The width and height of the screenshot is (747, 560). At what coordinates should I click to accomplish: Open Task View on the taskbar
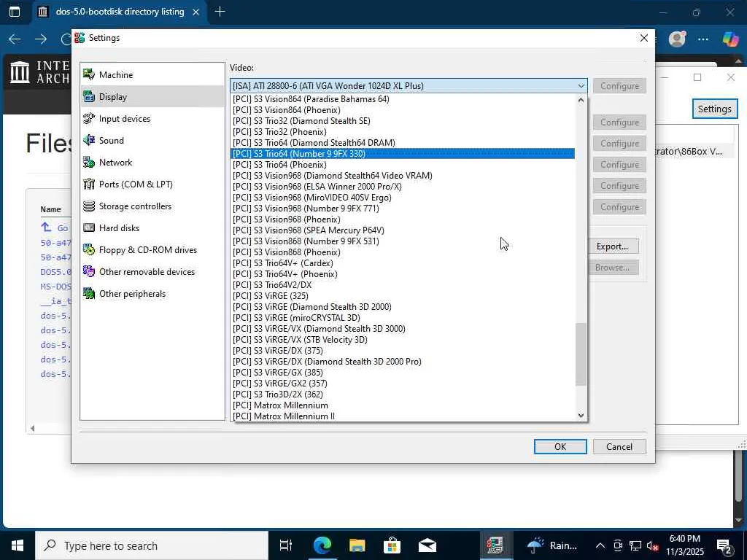(286, 545)
